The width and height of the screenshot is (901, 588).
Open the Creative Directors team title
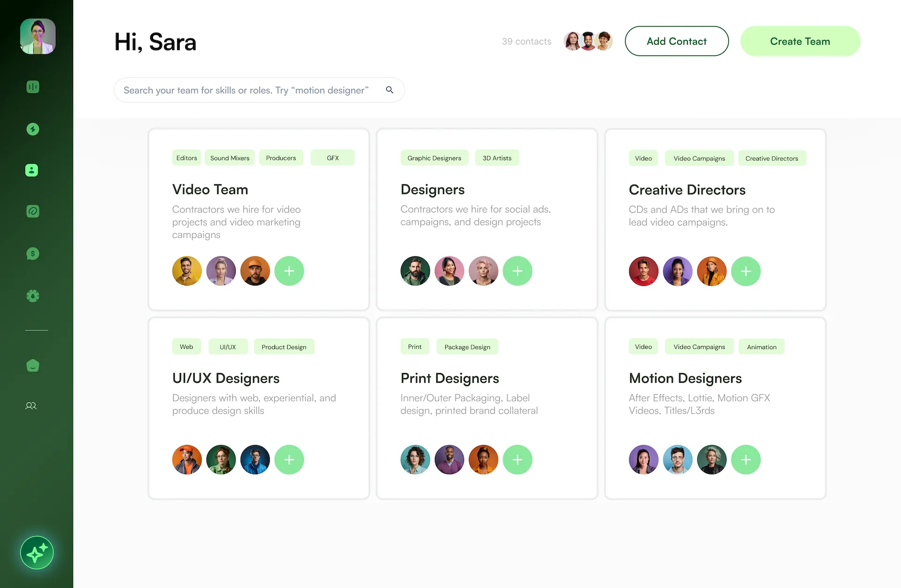click(687, 190)
